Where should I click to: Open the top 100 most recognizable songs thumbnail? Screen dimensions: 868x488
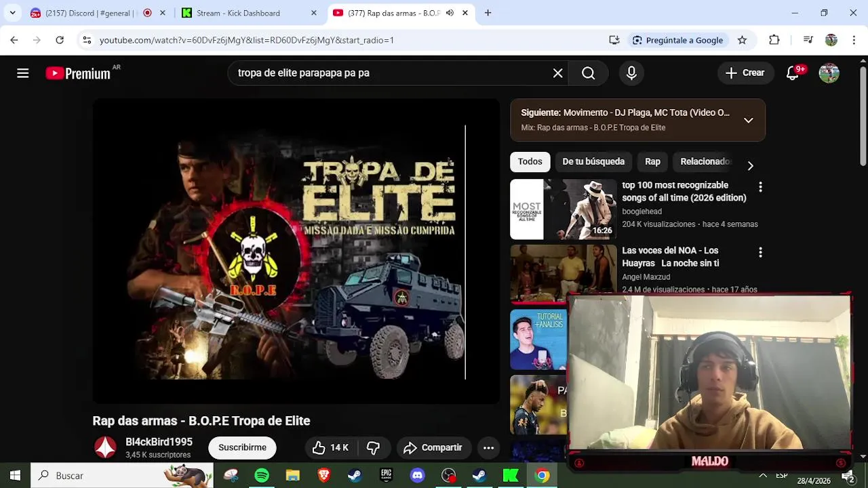tap(564, 209)
